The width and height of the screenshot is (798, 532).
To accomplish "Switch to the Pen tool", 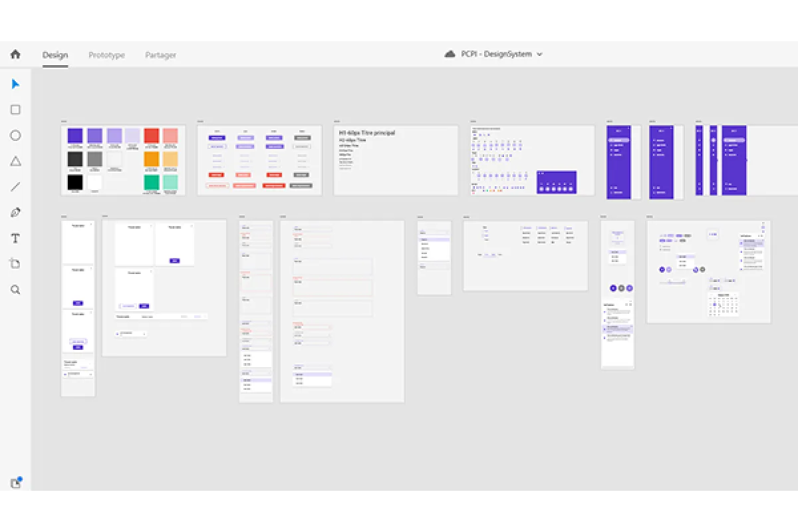I will point(15,211).
